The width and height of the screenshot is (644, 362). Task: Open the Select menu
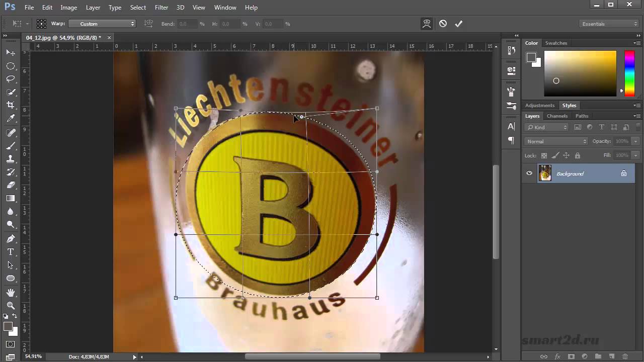coord(138,8)
